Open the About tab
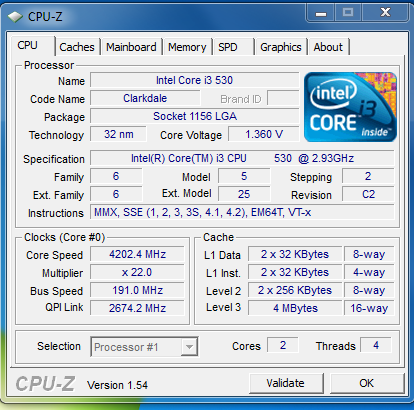This screenshot has height=410, width=414. [328, 47]
